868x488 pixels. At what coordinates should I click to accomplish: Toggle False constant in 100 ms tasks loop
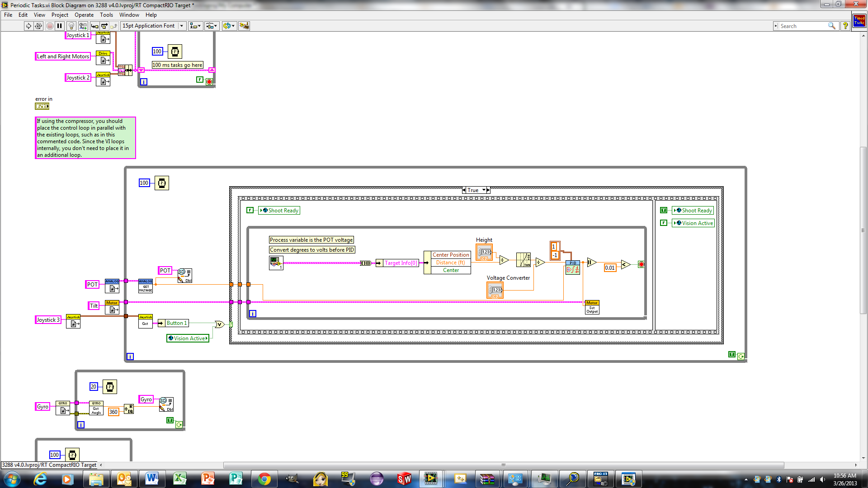(x=200, y=80)
